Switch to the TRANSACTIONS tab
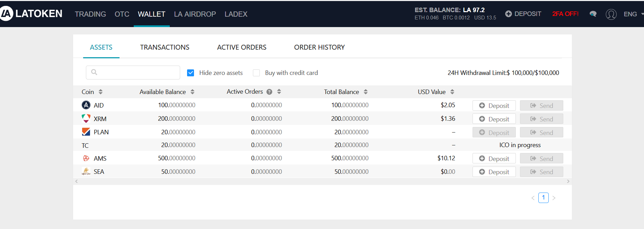 pyautogui.click(x=165, y=47)
